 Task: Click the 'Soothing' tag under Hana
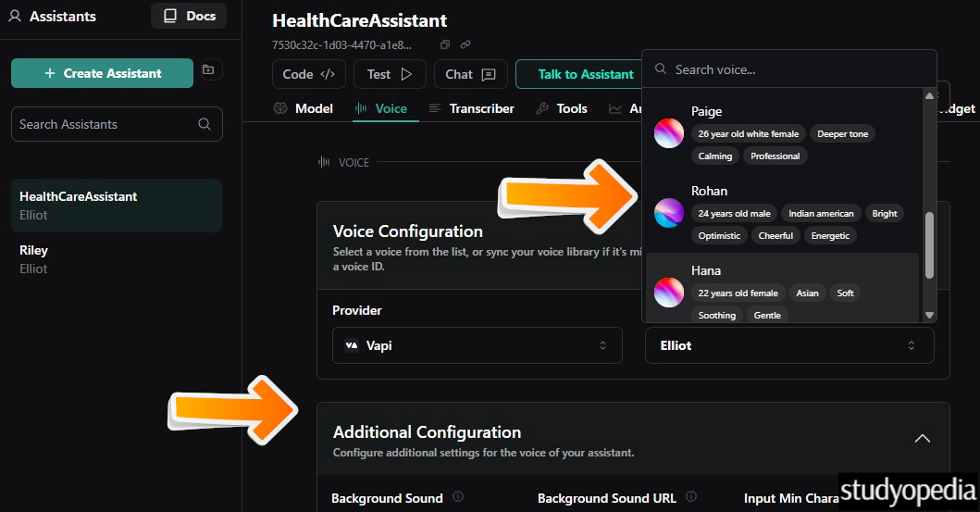pos(717,315)
